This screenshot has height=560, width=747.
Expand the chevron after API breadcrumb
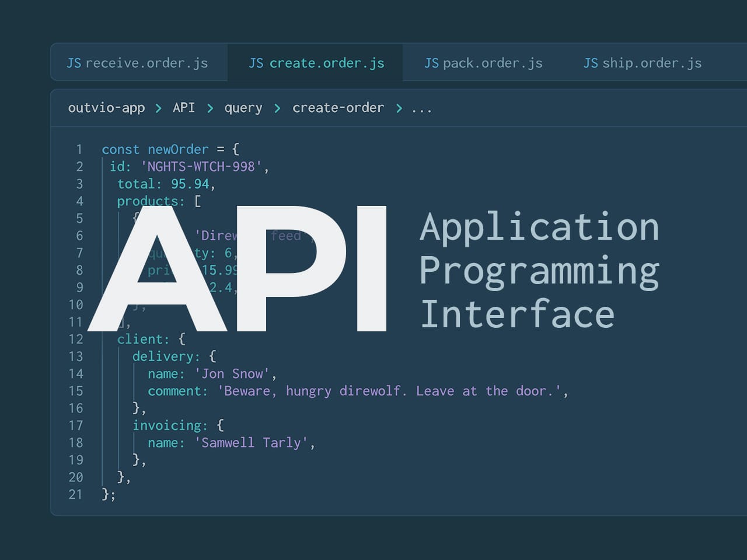210,108
